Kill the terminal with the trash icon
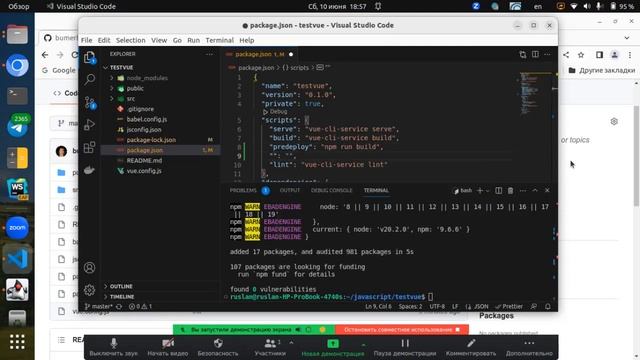Viewport: 640px width, 360px height. click(510, 191)
